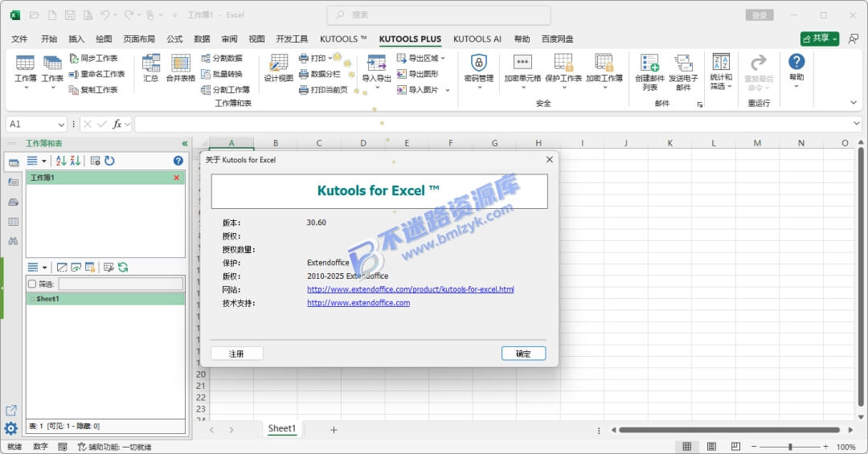The image size is (868, 454).
Task: Expand the 导出区域 dropdown
Action: pos(443,58)
